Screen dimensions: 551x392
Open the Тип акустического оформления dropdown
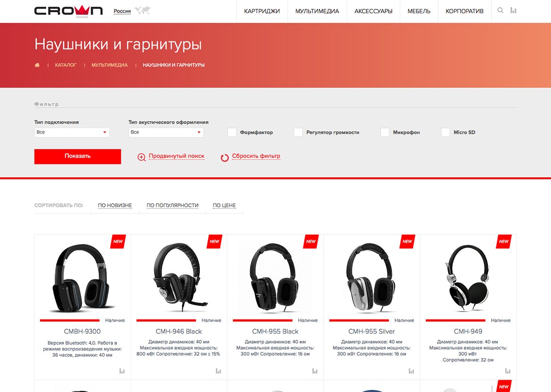pos(166,132)
